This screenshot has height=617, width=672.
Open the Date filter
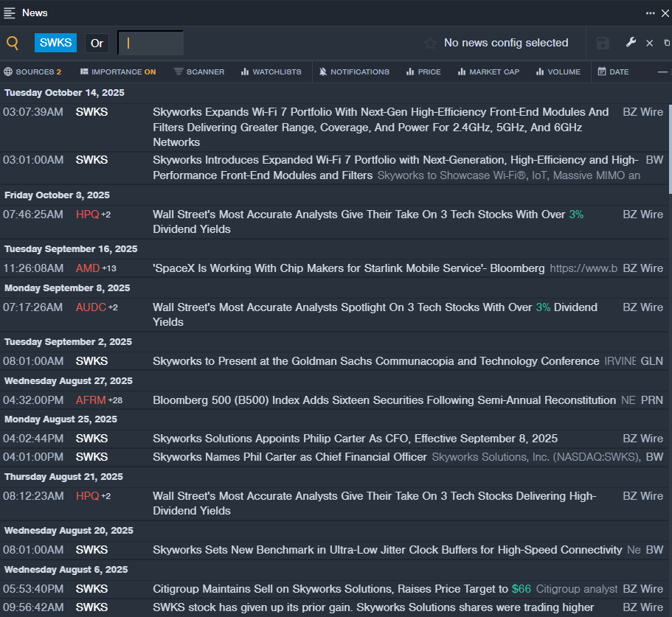point(613,72)
